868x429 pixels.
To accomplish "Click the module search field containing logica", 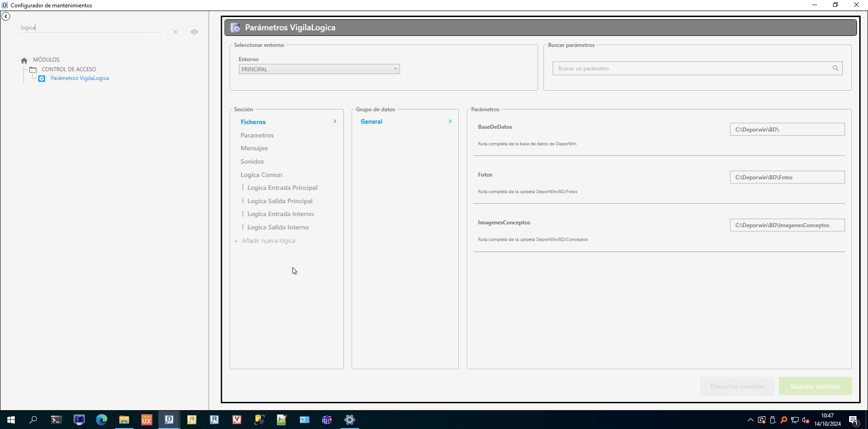I will 90,28.
